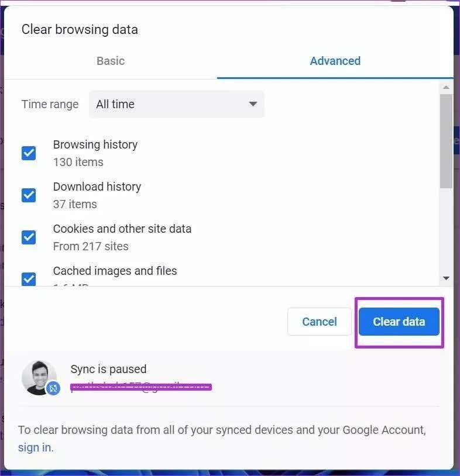Screen dimensions: 460x476
Task: Click the Clear data button
Action: coord(399,322)
